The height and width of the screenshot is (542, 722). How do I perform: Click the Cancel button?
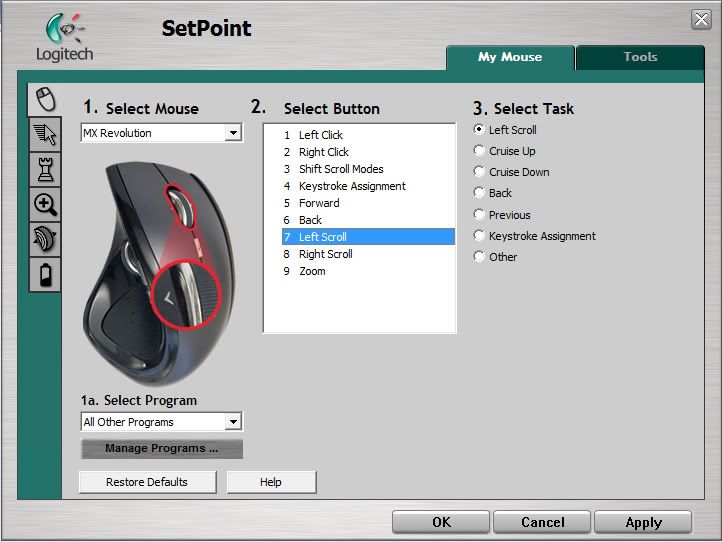tap(542, 522)
